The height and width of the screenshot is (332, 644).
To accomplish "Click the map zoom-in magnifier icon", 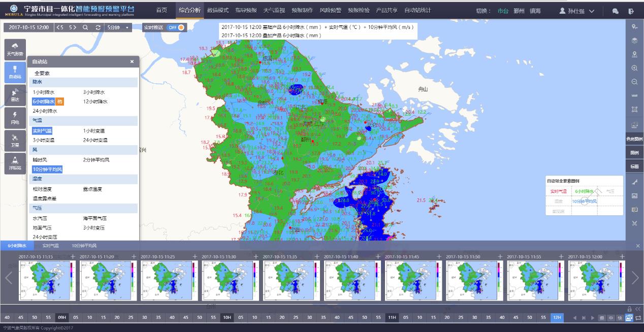I will click(x=634, y=68).
